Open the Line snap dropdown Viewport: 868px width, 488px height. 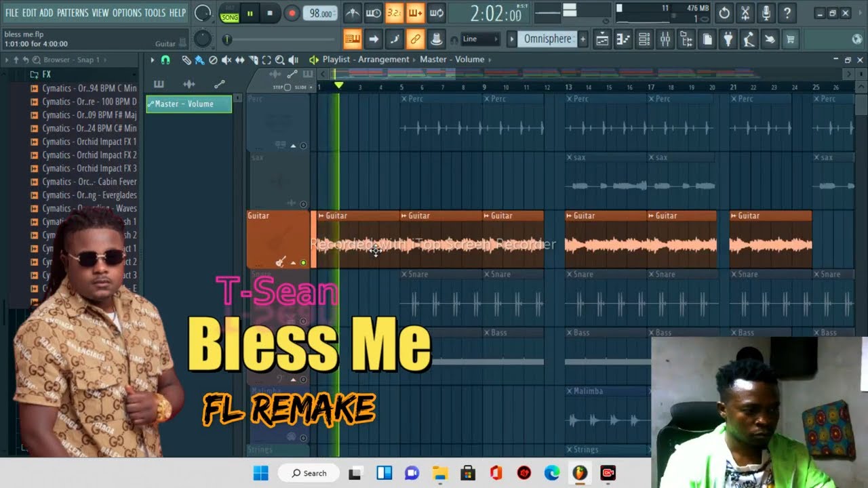[480, 39]
